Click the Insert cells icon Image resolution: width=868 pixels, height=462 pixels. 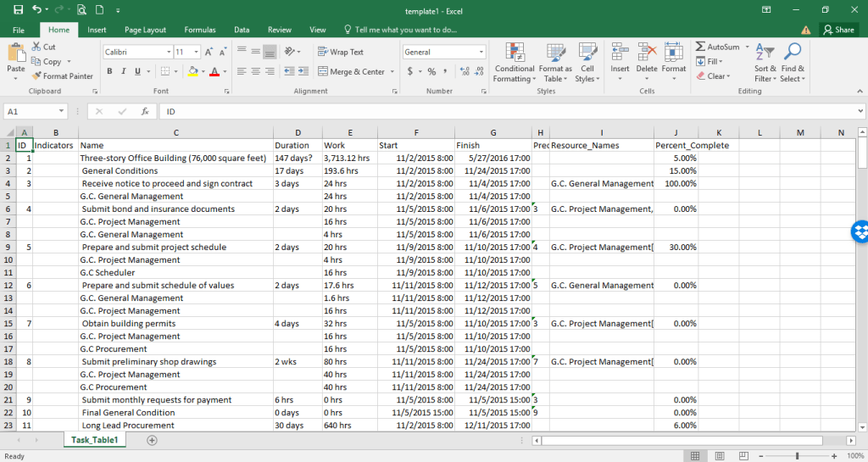pos(620,53)
